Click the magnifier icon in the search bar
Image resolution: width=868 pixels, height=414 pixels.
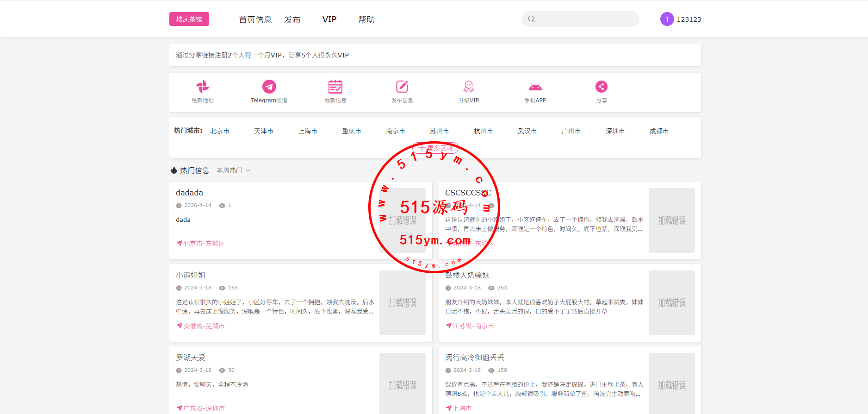click(532, 19)
